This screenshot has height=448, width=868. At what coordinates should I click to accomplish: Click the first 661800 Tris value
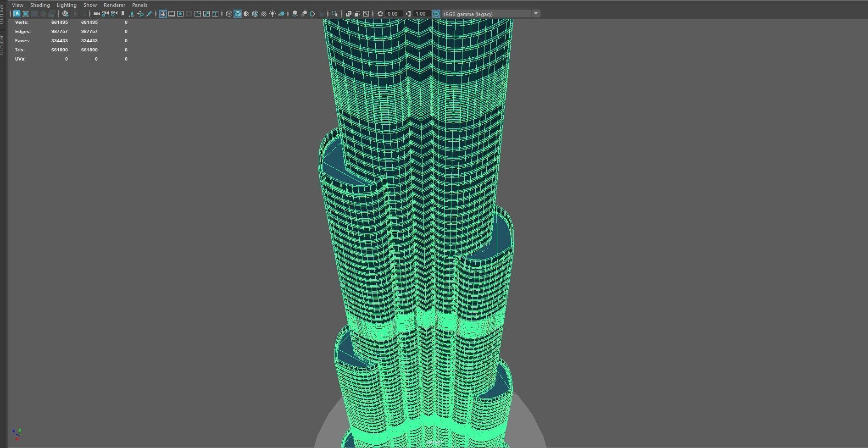tap(60, 50)
